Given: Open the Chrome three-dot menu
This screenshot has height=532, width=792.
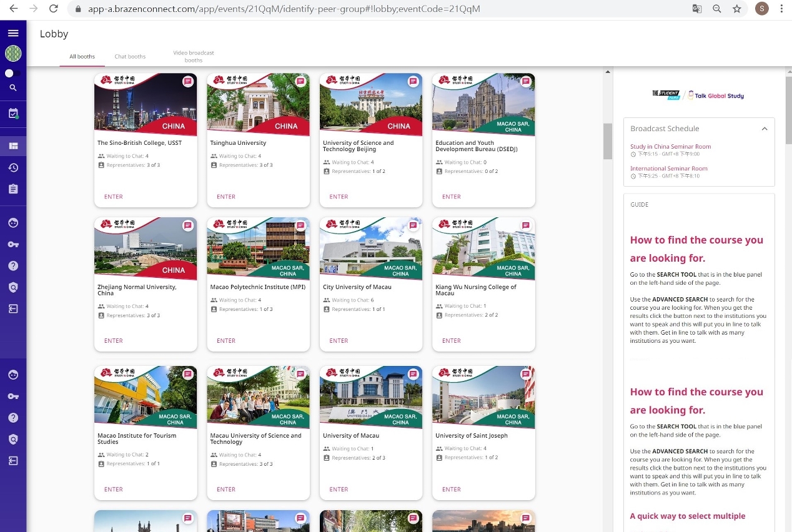Looking at the screenshot, I should click(781, 9).
